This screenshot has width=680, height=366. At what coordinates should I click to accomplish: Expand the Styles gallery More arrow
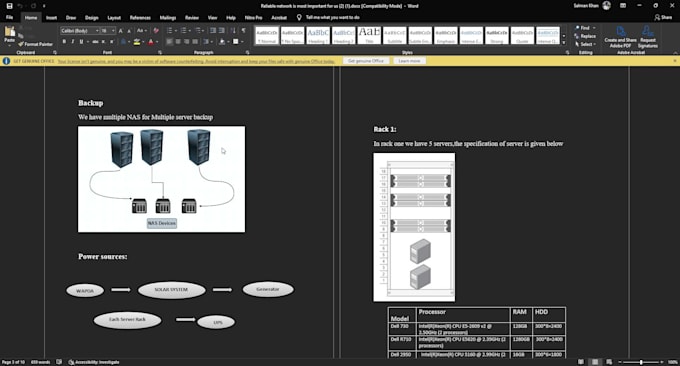coord(563,42)
